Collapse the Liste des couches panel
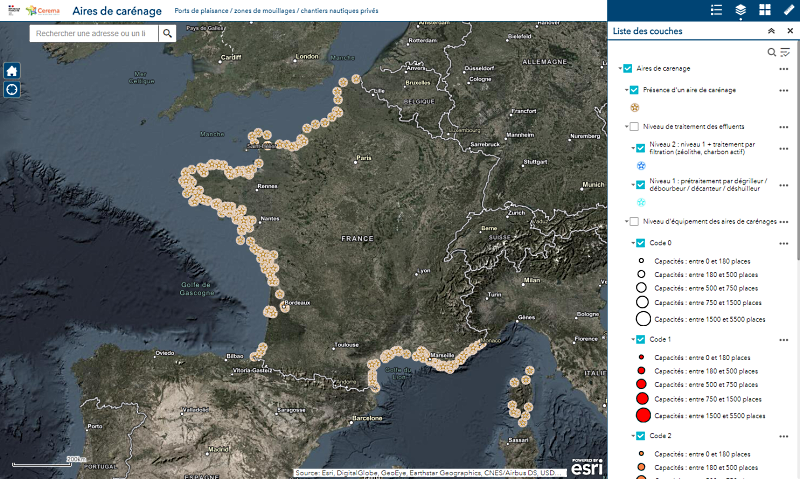The height and width of the screenshot is (479, 800). click(771, 31)
